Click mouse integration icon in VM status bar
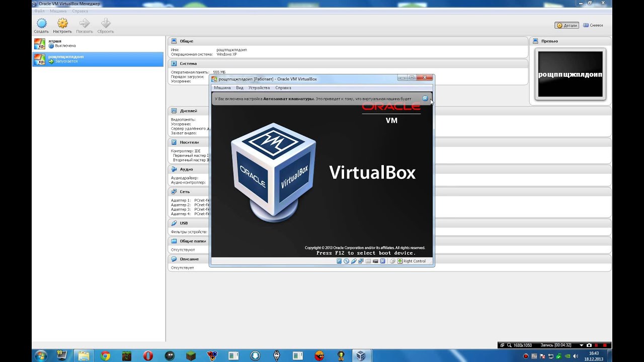The width and height of the screenshot is (644, 362). coord(392,261)
